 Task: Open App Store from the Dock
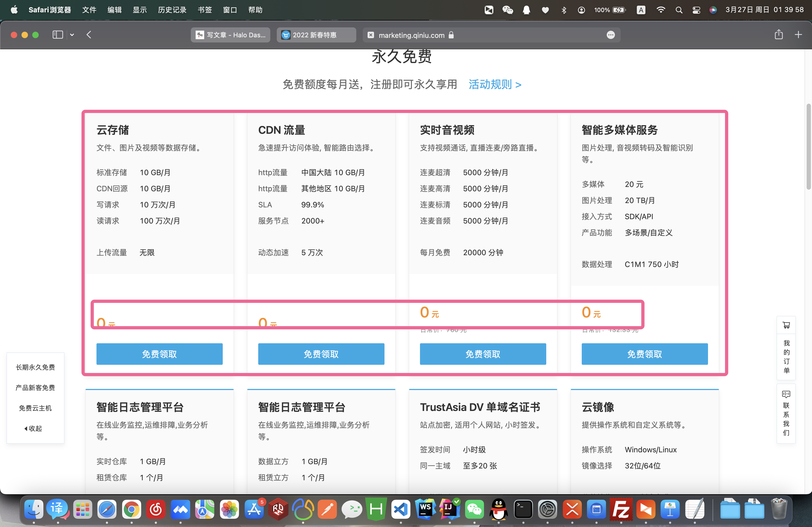tap(254, 510)
